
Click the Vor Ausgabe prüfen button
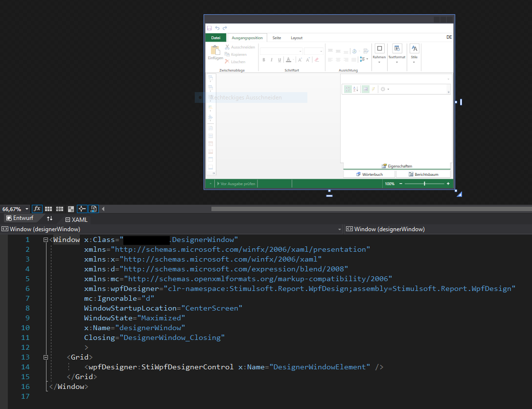click(236, 184)
